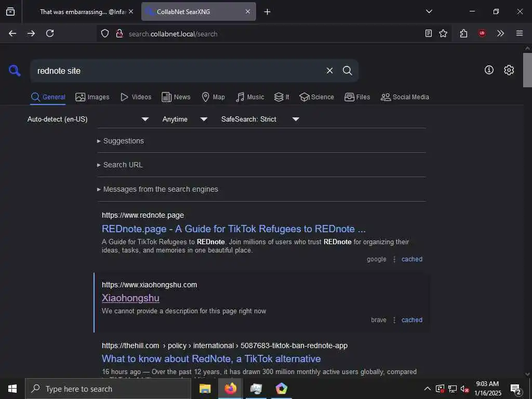
Task: Open the notification center icon
Action: tap(516, 389)
